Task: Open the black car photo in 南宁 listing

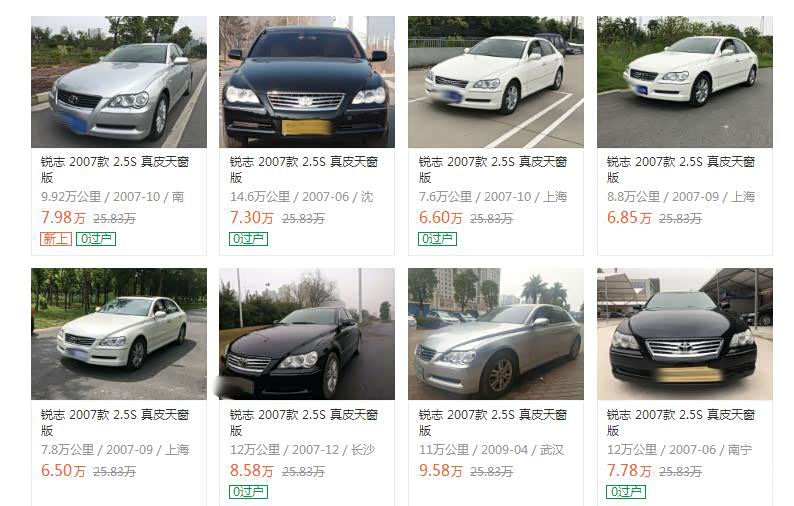Action: coord(685,334)
